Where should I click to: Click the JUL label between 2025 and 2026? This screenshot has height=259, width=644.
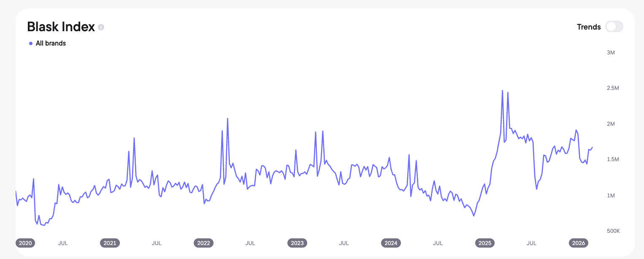tap(531, 243)
